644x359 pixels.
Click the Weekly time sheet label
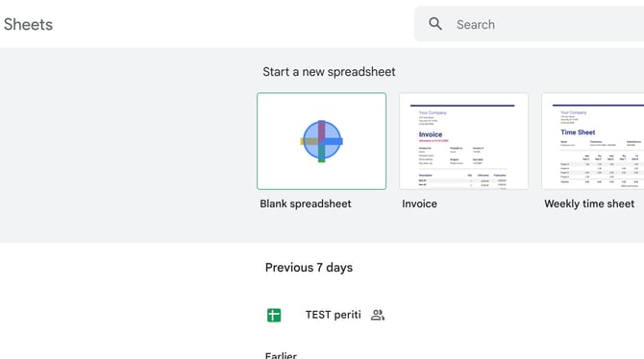point(589,203)
